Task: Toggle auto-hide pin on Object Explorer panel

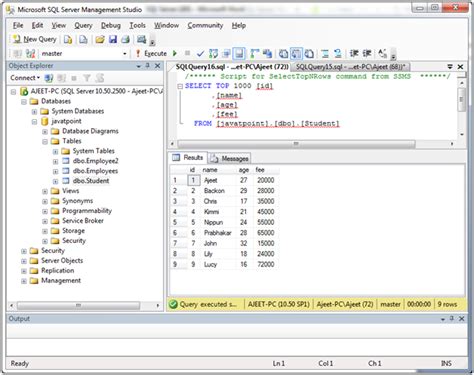Action: tap(147, 66)
